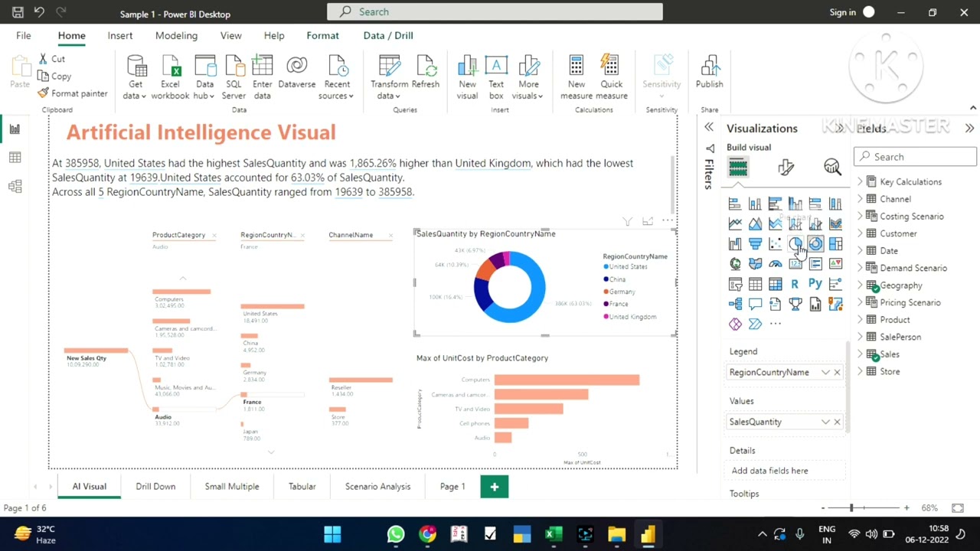This screenshot has width=980, height=551.
Task: Insert a Text box from ribbon
Action: [496, 77]
